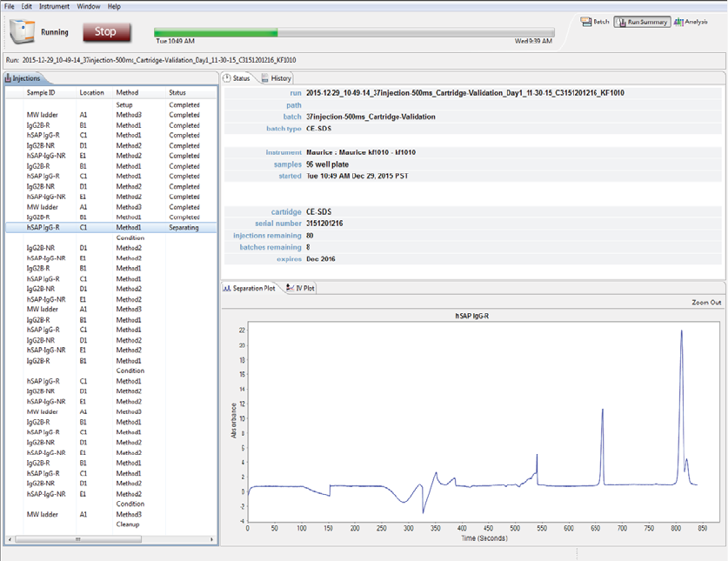Viewport: 728px width, 561px height.
Task: Open the Window menu
Action: 88,6
